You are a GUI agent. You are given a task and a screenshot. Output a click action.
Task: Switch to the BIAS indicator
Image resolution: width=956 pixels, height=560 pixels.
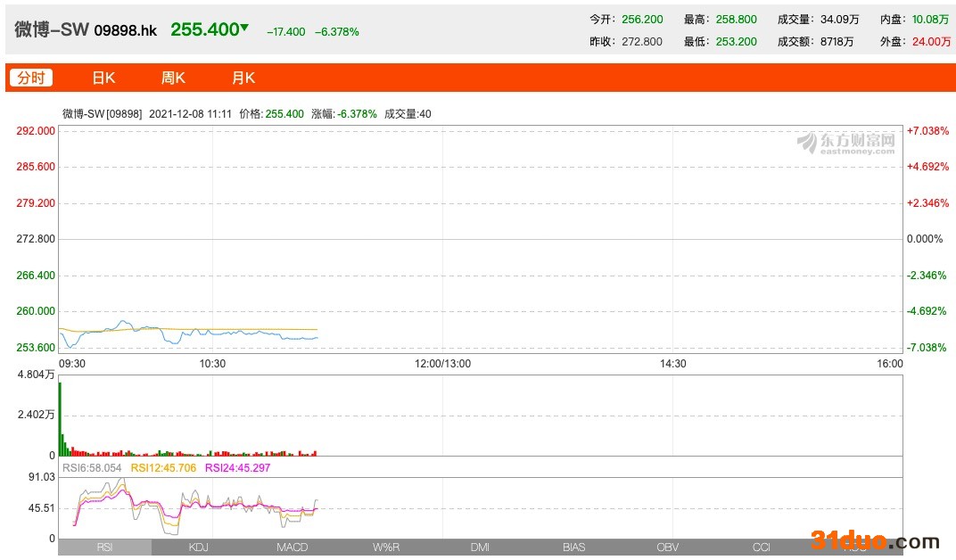pyautogui.click(x=573, y=547)
